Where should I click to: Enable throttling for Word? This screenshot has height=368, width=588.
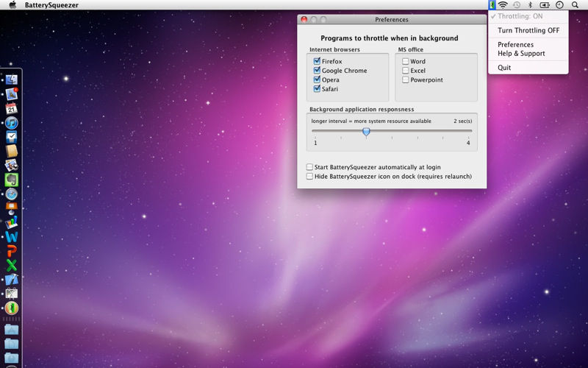click(x=406, y=61)
